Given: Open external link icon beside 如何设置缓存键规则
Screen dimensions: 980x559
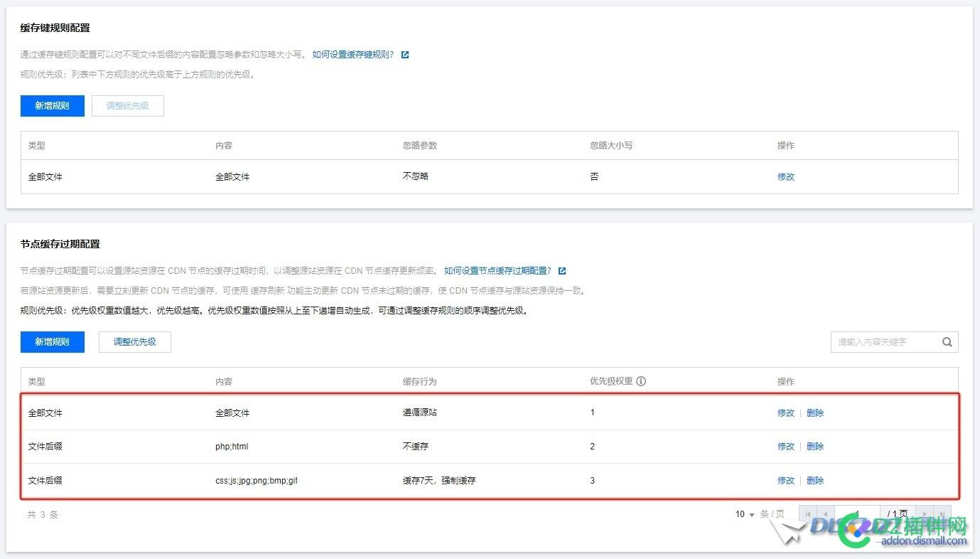Looking at the screenshot, I should [x=405, y=55].
